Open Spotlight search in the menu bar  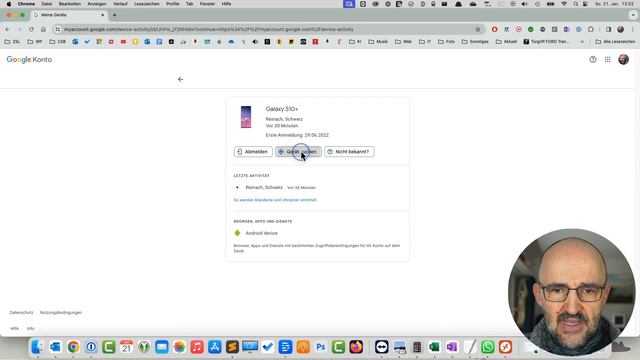[x=576, y=4]
